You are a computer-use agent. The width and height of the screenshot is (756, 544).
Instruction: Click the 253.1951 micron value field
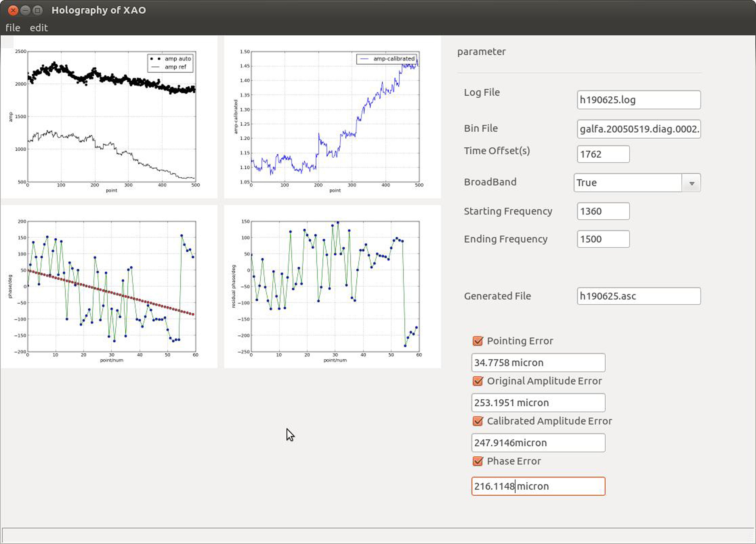tap(538, 403)
